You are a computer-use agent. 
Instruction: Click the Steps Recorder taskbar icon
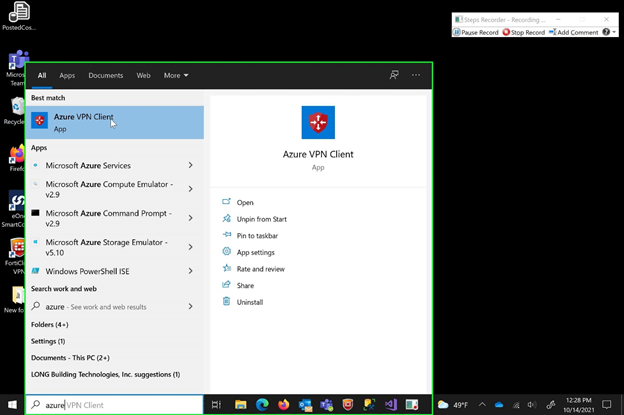tap(412, 405)
